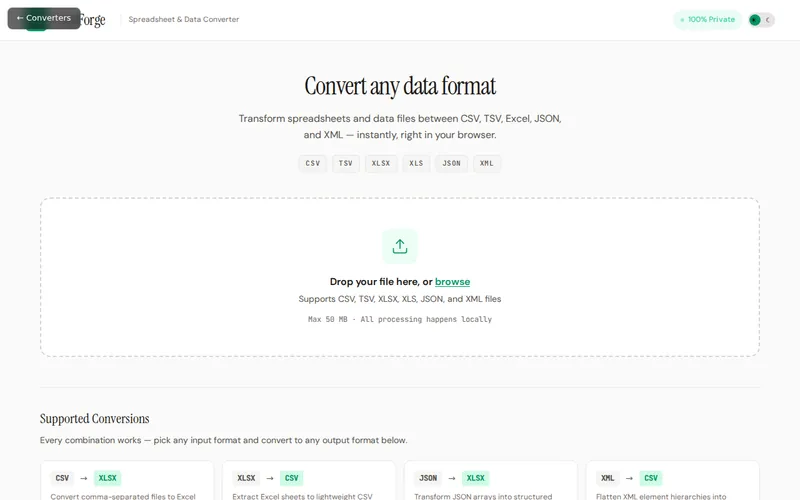Click the upload arrow icon
Screen dimensions: 800x500
click(400, 246)
